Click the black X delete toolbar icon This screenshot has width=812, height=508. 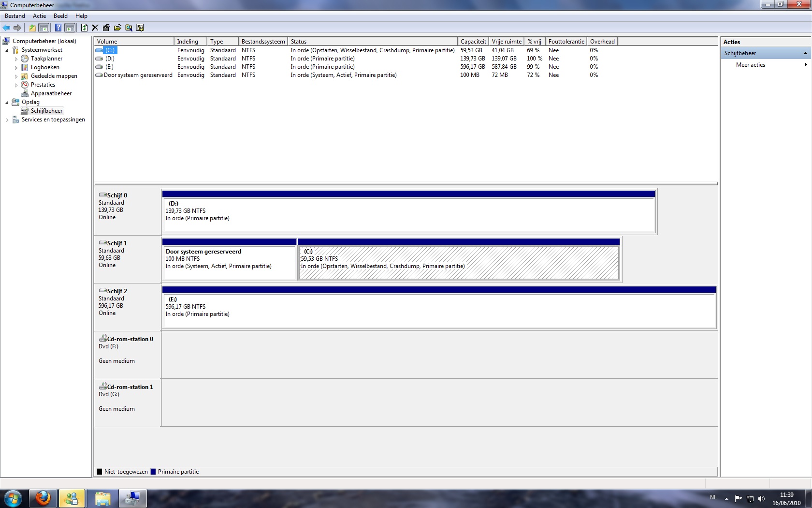pos(95,28)
